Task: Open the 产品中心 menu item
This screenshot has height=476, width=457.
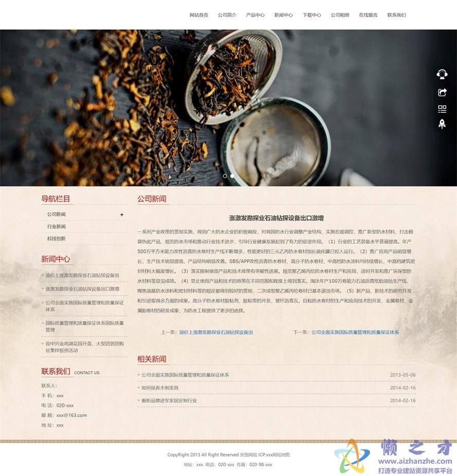Action: click(x=255, y=15)
